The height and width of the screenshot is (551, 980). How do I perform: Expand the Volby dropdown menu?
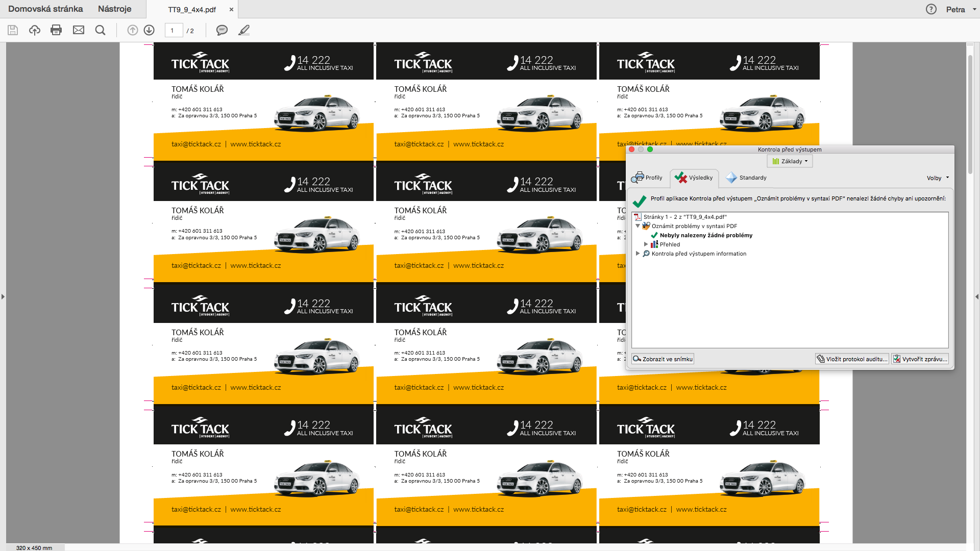[x=936, y=177]
